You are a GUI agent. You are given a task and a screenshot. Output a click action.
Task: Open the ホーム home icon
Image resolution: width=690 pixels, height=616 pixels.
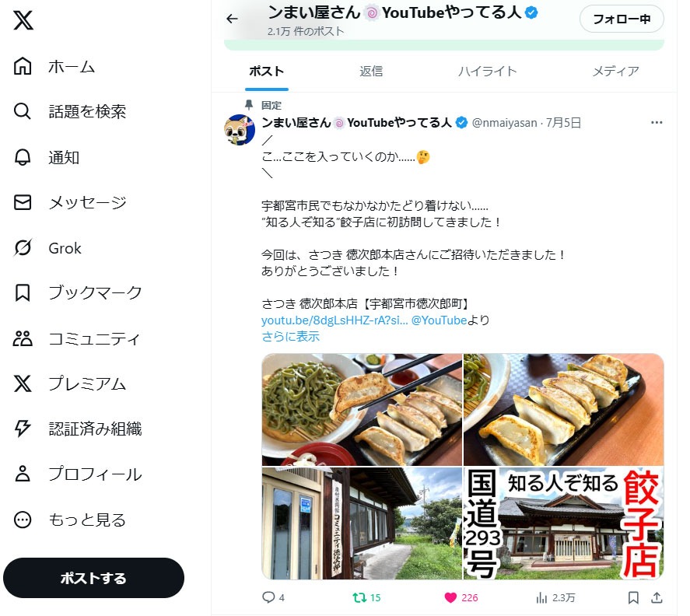point(23,66)
